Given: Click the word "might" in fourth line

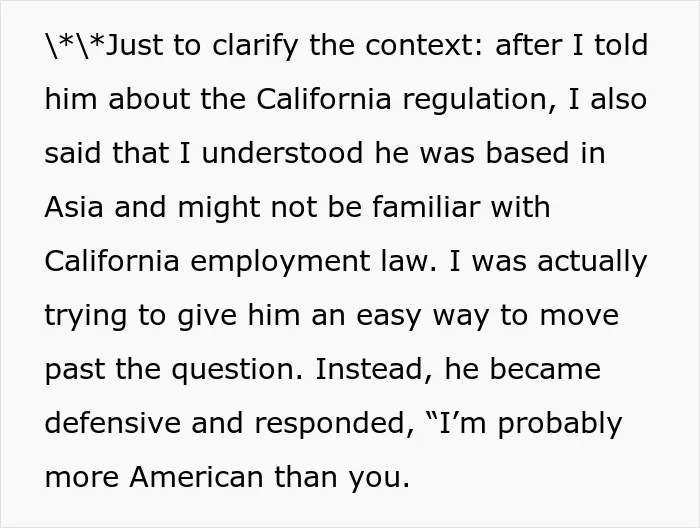Looking at the screenshot, I should coord(219,208).
